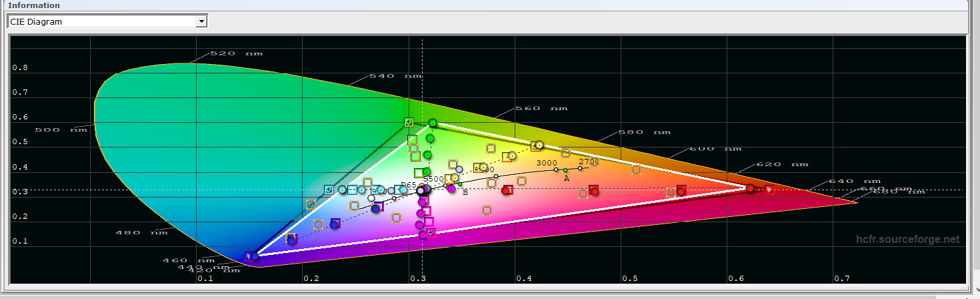Click the illuminant B label
The image size is (980, 299).
point(465,192)
